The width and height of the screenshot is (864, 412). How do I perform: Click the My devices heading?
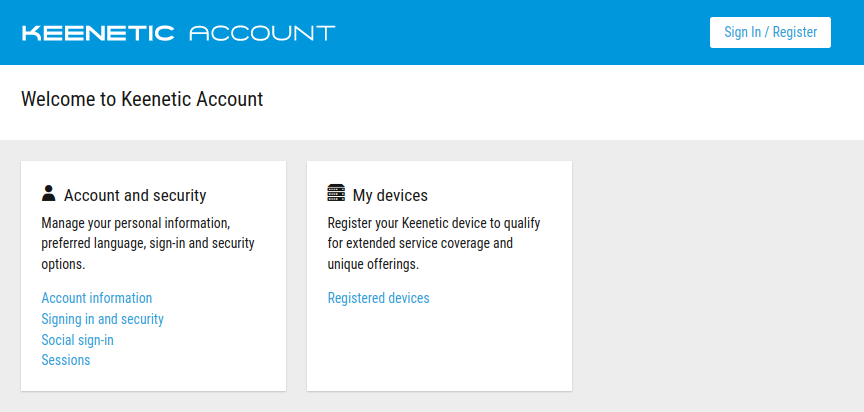tap(390, 195)
